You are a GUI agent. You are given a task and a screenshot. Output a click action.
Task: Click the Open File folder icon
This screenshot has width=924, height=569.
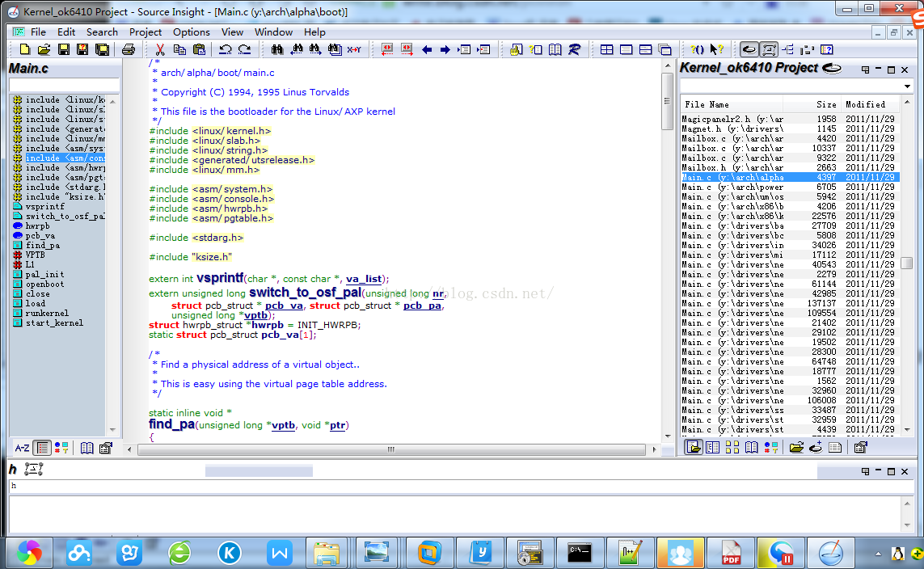point(44,49)
